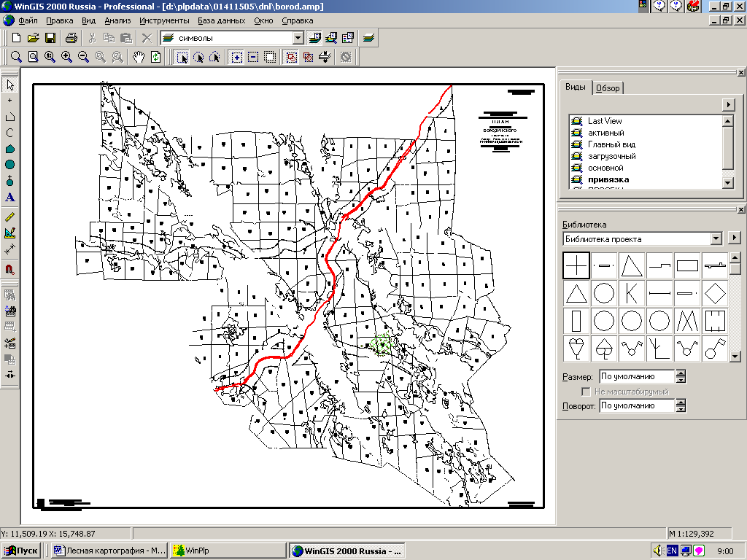The image size is (747, 560).
Task: Open the Анализ menu
Action: click(117, 20)
